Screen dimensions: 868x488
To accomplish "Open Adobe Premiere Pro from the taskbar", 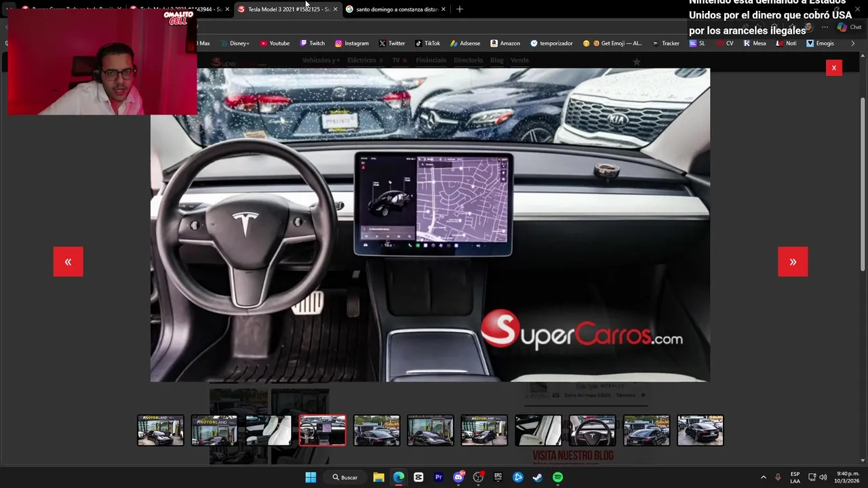I will (x=438, y=477).
